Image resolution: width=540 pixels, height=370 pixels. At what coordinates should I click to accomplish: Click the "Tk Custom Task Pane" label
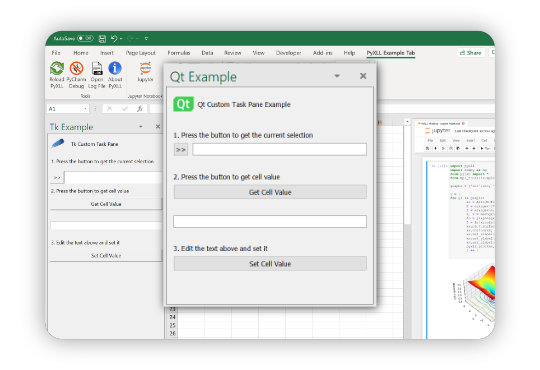[94, 144]
